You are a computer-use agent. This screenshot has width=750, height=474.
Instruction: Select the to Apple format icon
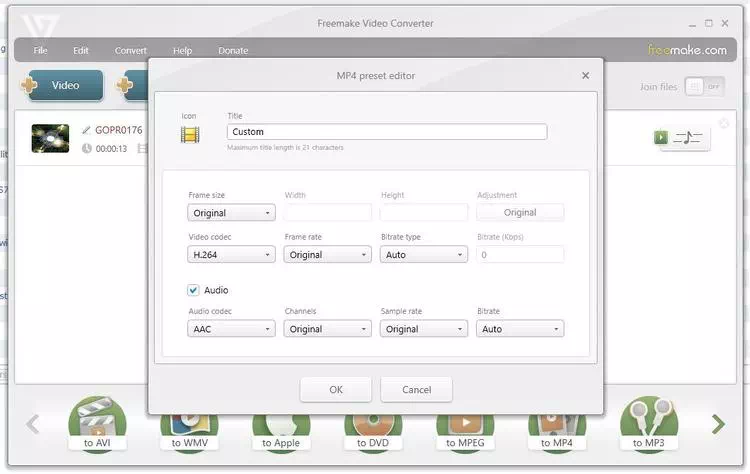281,433
